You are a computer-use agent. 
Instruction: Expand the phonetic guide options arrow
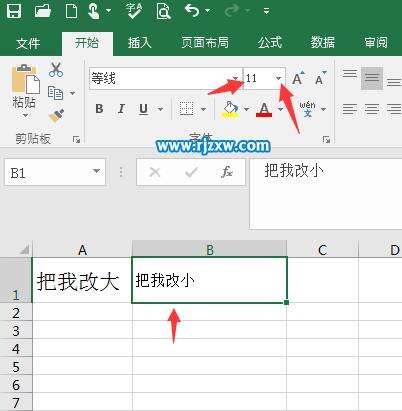tap(323, 109)
